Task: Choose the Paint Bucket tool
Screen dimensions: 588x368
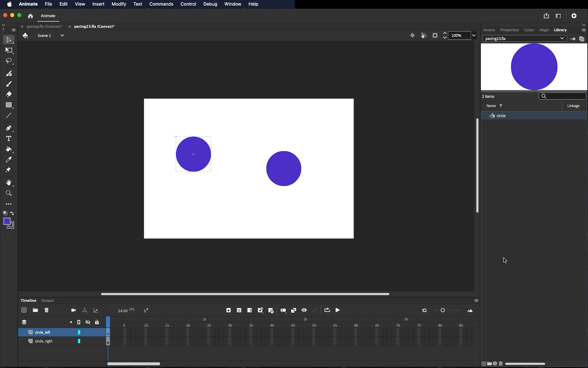Action: pyautogui.click(x=9, y=149)
